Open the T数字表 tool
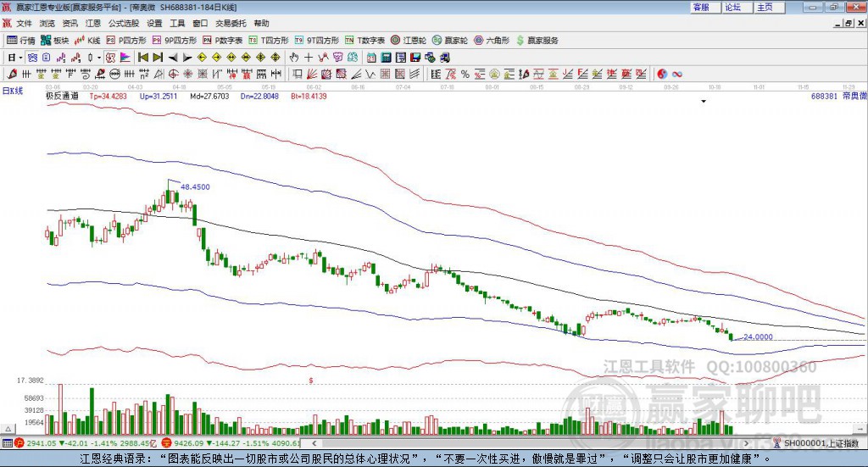The width and height of the screenshot is (868, 467). pyautogui.click(x=364, y=41)
